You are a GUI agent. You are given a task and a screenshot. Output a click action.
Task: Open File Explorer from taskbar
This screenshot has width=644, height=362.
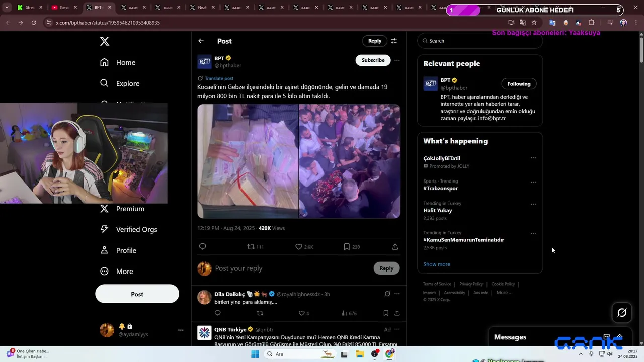(x=360, y=354)
